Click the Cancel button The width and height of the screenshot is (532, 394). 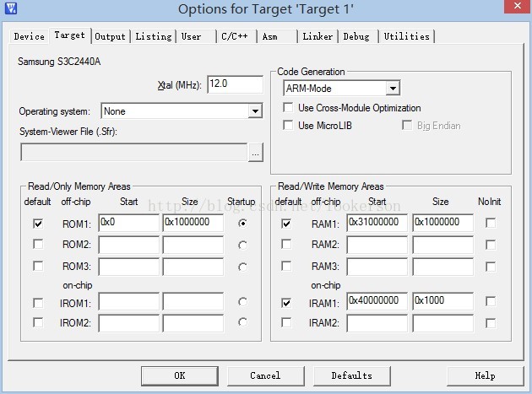click(x=265, y=375)
